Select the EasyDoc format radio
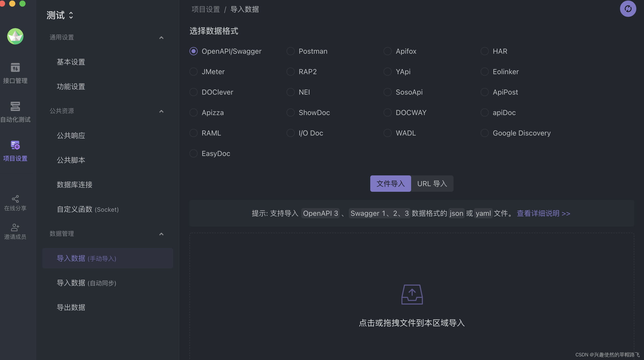 tap(194, 153)
